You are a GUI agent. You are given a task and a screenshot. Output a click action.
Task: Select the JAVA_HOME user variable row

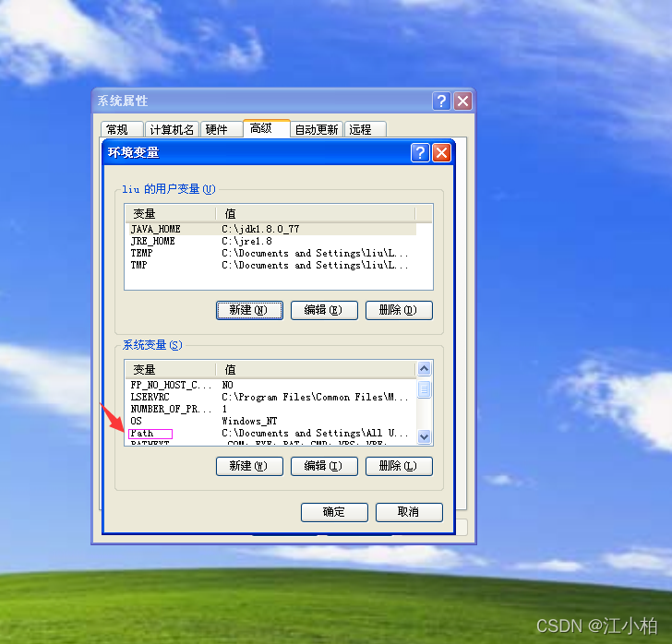click(x=271, y=229)
